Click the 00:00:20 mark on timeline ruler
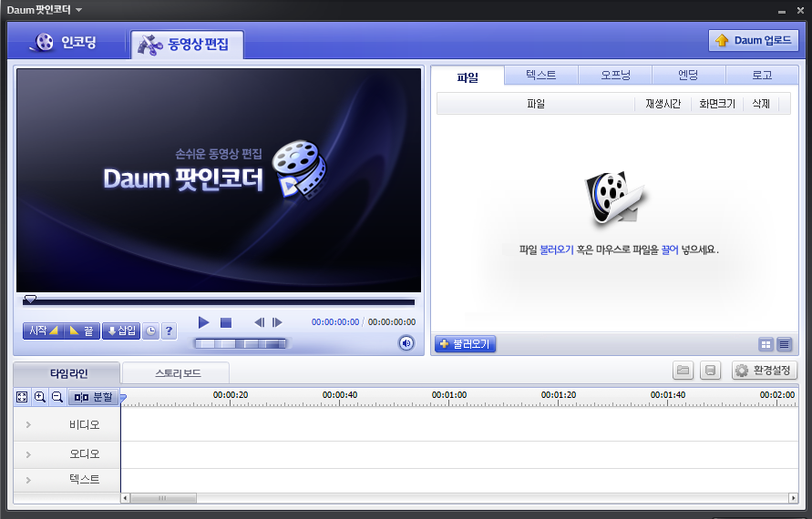 tap(231, 395)
